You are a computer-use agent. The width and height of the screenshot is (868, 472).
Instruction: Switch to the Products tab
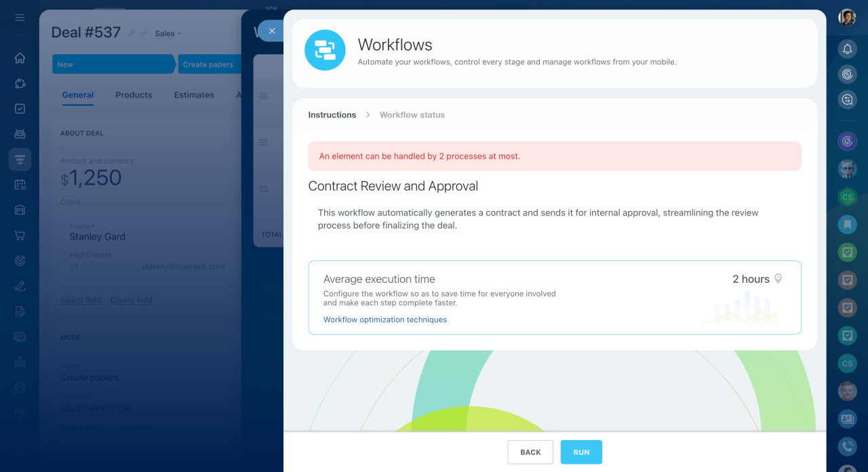[134, 95]
